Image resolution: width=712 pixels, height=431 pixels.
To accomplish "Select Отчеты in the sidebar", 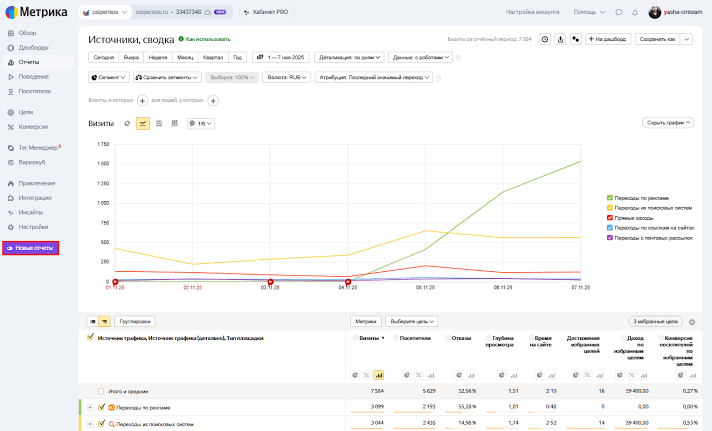I will [29, 62].
